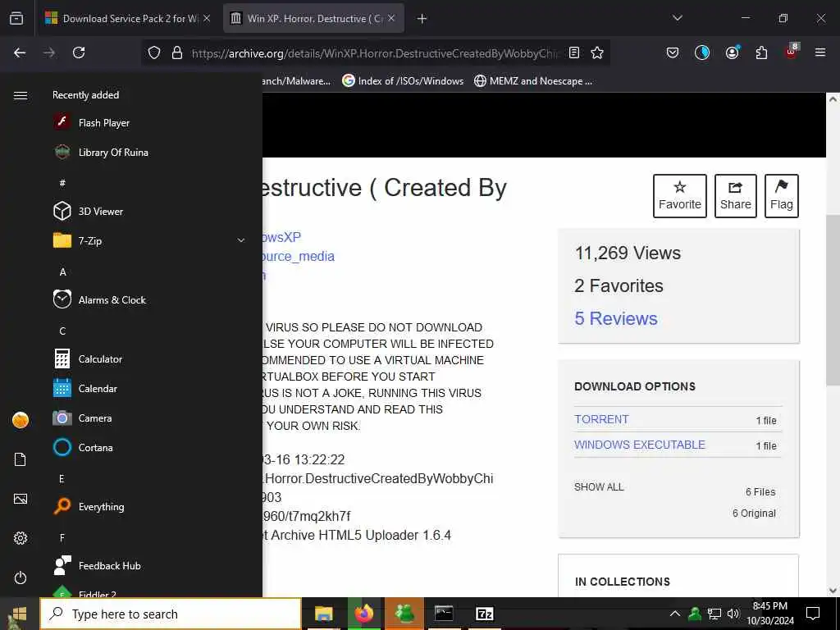Open the 7-Zip folder icon

62,240
